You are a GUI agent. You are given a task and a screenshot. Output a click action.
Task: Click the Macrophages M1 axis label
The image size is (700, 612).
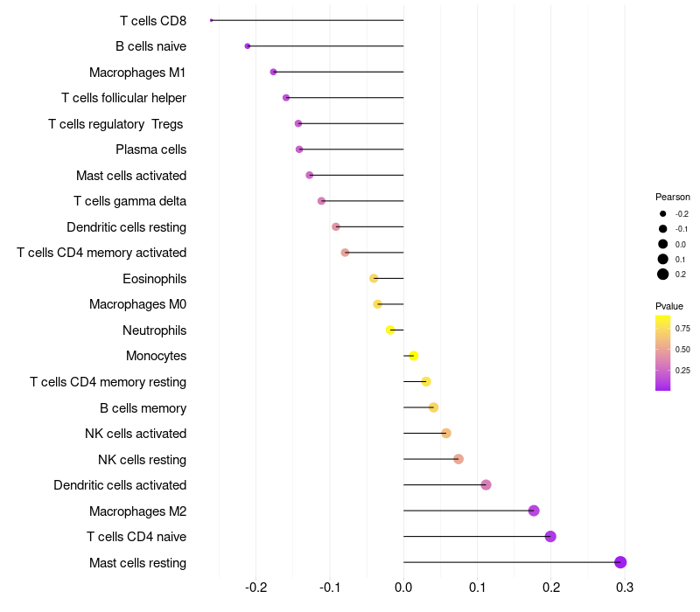coord(137,73)
